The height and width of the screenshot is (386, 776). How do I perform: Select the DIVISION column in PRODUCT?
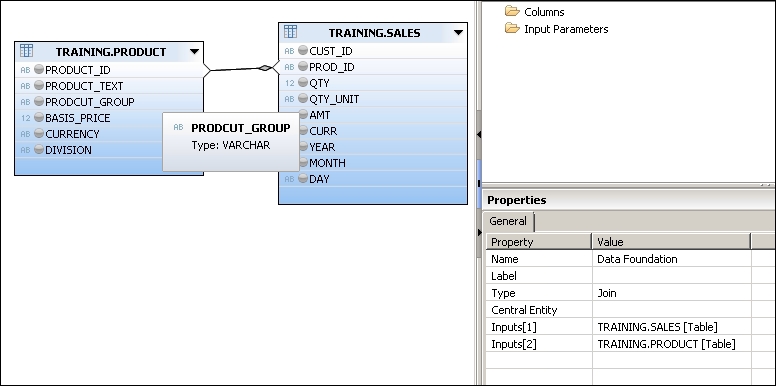click(109, 150)
